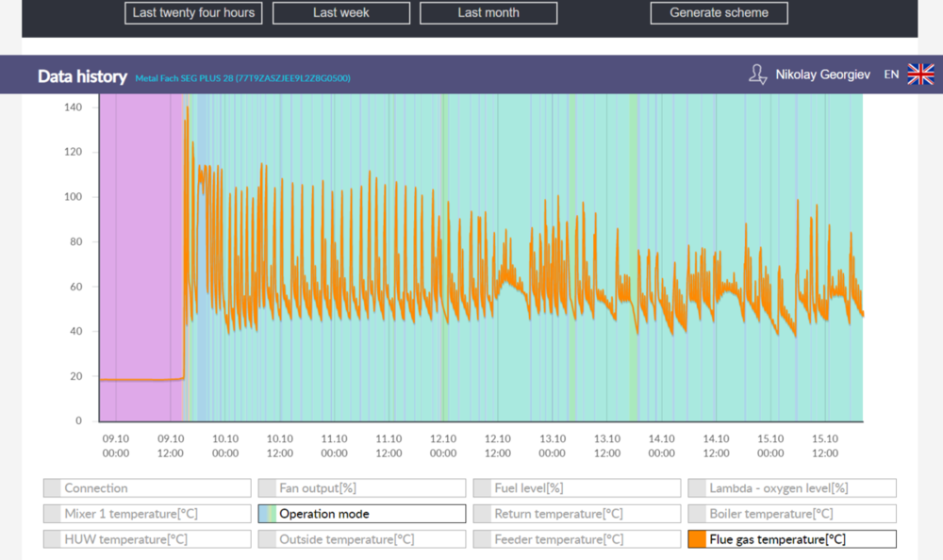Hide the Operation mode series
Viewport: 943px width, 560px height.
tap(361, 514)
